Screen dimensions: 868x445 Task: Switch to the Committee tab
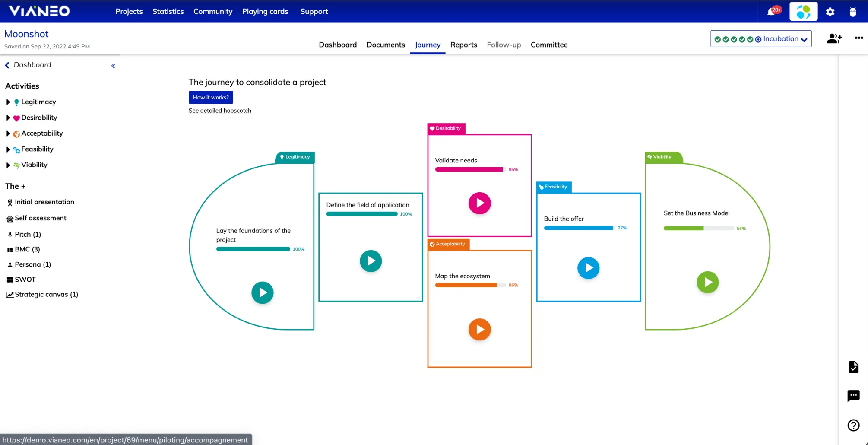tap(549, 44)
